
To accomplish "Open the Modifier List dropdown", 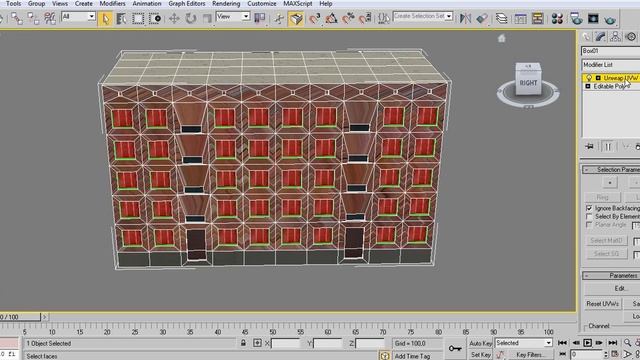I will [x=611, y=64].
